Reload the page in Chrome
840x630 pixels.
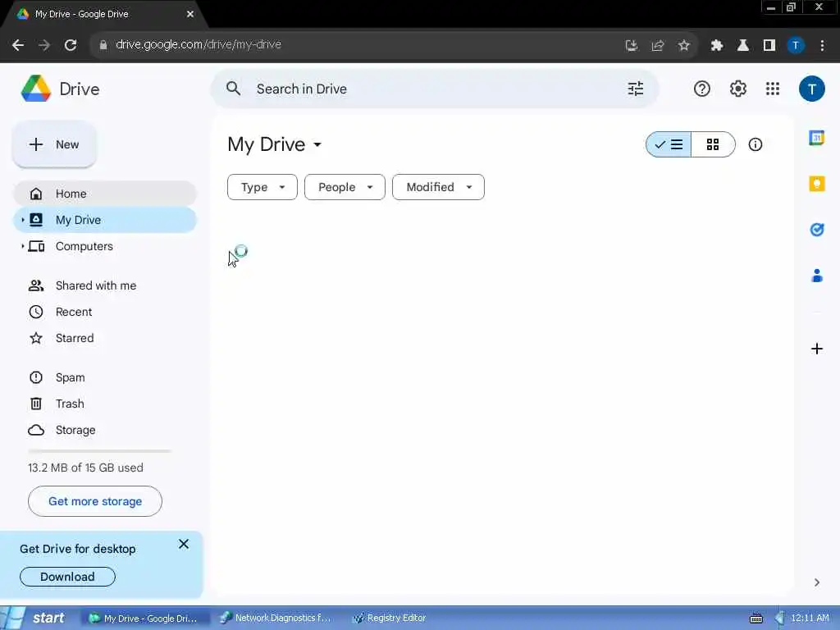coord(71,45)
